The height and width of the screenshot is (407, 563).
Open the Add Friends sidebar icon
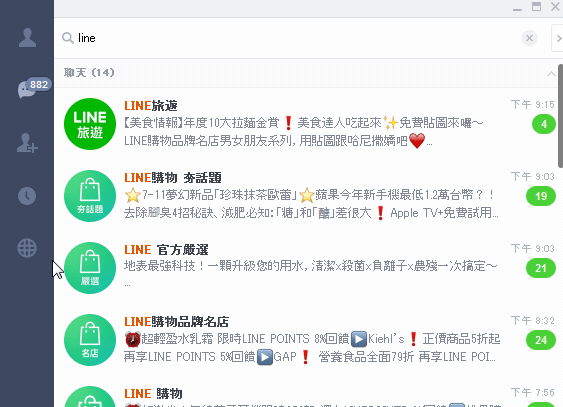pyautogui.click(x=27, y=143)
